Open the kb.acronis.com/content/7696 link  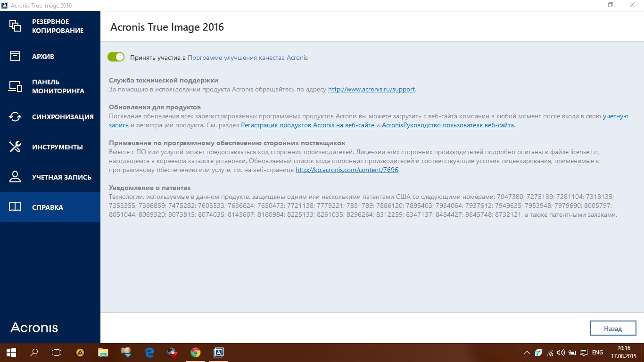point(347,170)
